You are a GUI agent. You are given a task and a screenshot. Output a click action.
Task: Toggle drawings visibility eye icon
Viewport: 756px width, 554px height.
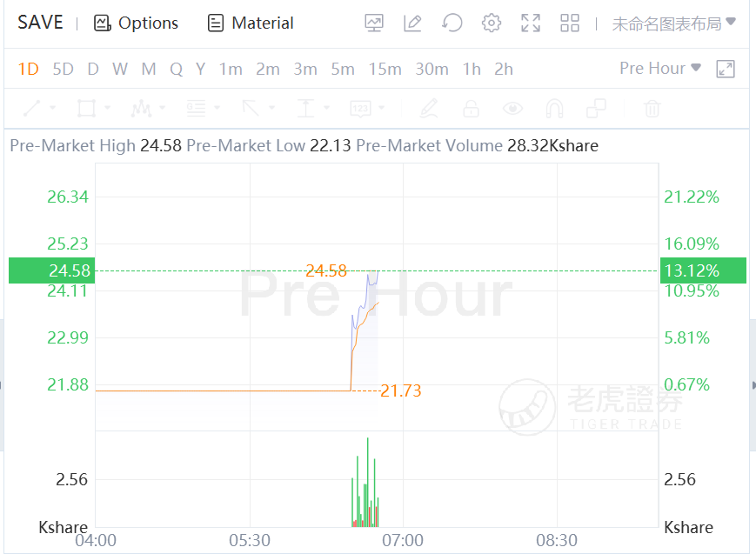point(513,109)
